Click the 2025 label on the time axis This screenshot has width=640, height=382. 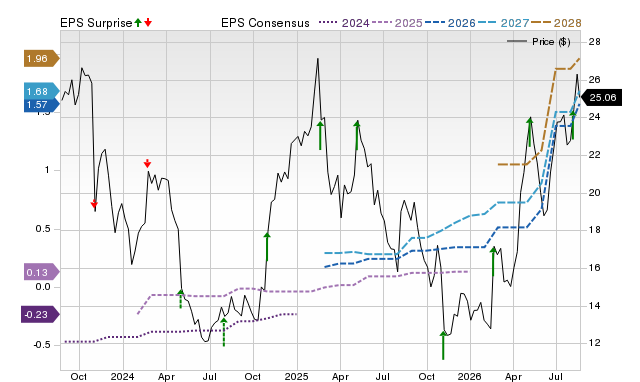296,376
